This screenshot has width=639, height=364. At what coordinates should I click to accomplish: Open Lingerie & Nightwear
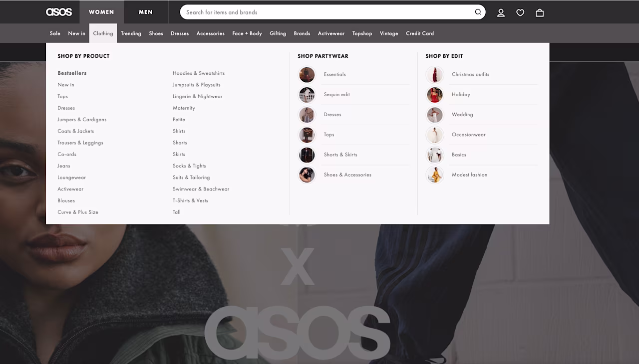point(198,96)
